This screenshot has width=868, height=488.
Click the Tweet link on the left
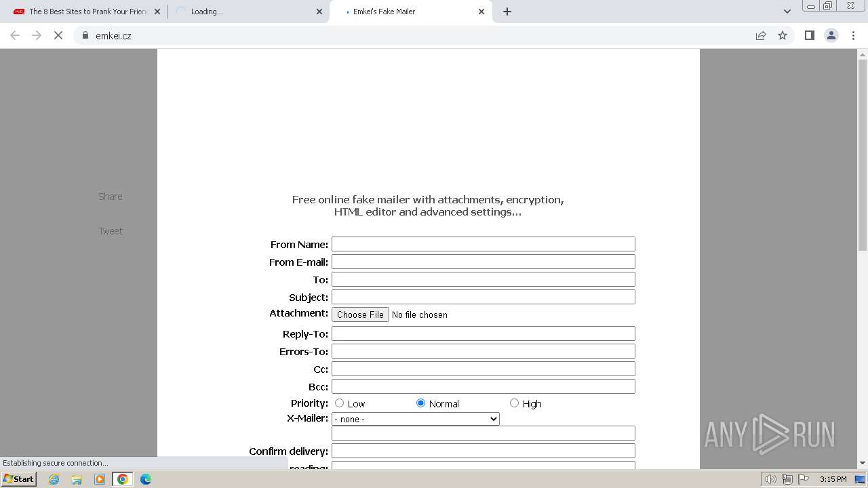tap(111, 231)
